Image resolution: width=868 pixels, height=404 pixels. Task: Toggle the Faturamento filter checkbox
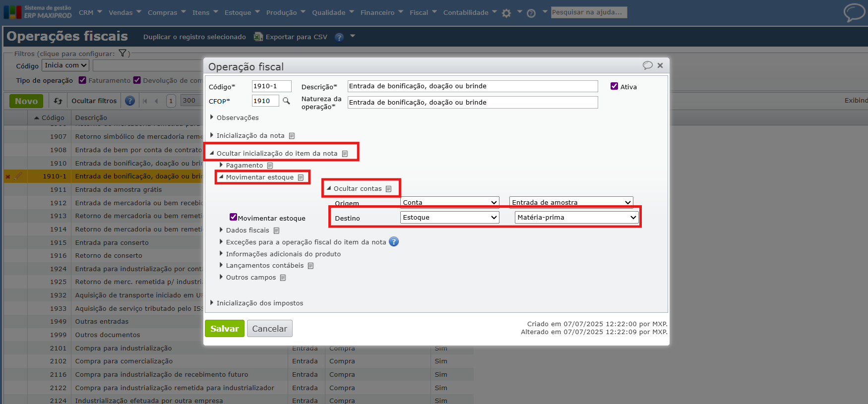83,80
